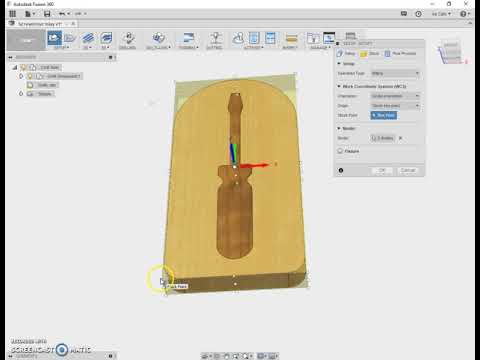Toggle the second component's lightbulb visibility

(30, 76)
